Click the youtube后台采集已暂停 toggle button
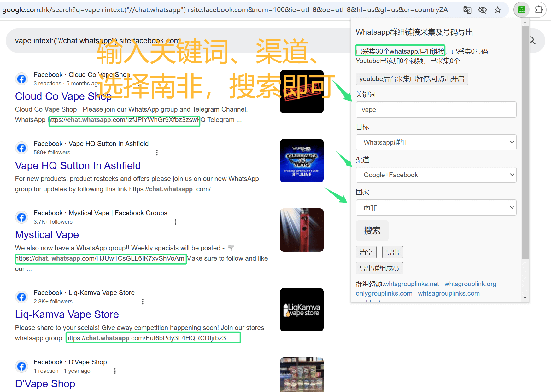 (x=412, y=79)
